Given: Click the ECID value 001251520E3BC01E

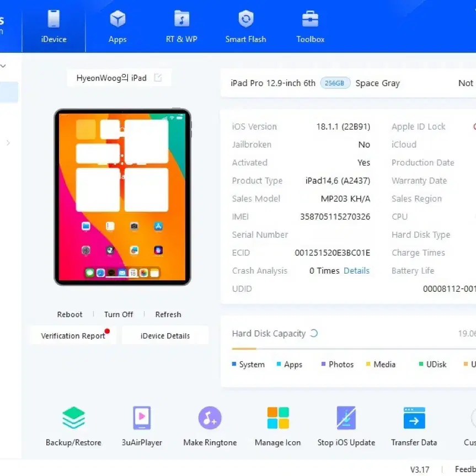Looking at the screenshot, I should 333,253.
